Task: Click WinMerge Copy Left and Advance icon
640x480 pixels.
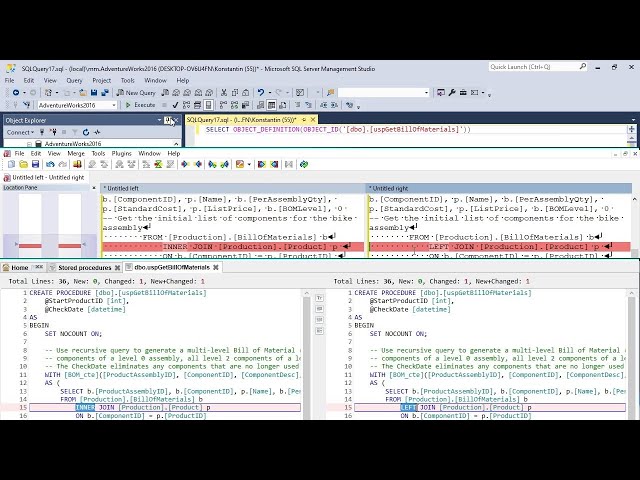Action: point(224,164)
